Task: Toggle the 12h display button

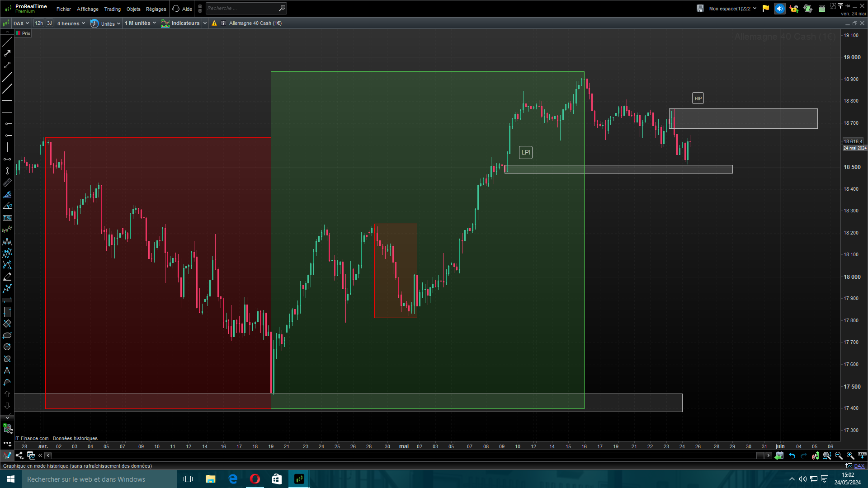Action: 39,23
